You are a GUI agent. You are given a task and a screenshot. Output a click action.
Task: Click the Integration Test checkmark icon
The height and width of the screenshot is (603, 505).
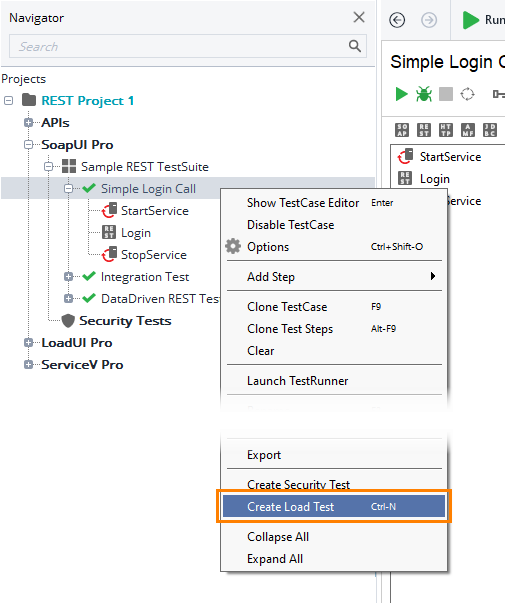[x=89, y=276]
